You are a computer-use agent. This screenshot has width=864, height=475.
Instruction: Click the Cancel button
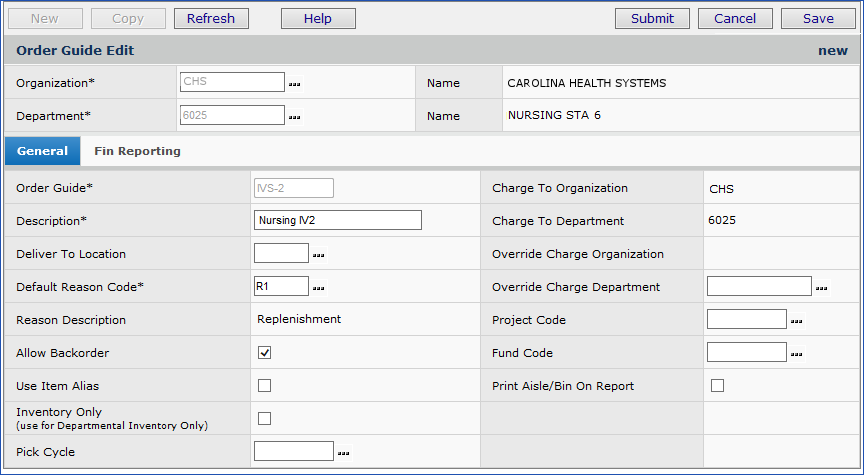coord(735,18)
